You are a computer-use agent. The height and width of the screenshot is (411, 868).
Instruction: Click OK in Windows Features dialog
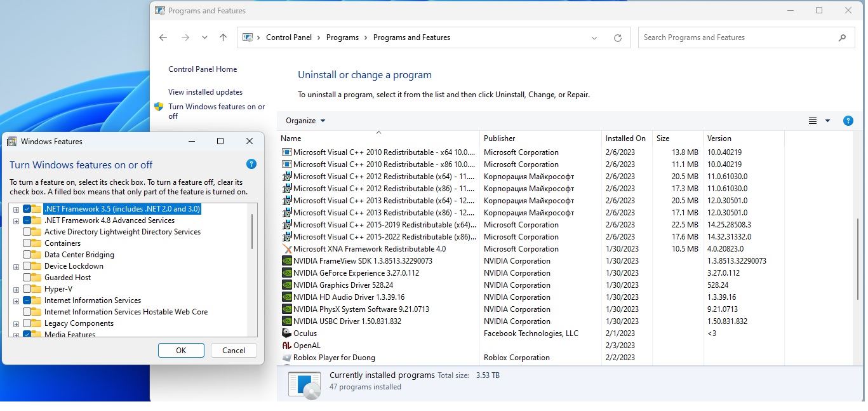(x=181, y=351)
